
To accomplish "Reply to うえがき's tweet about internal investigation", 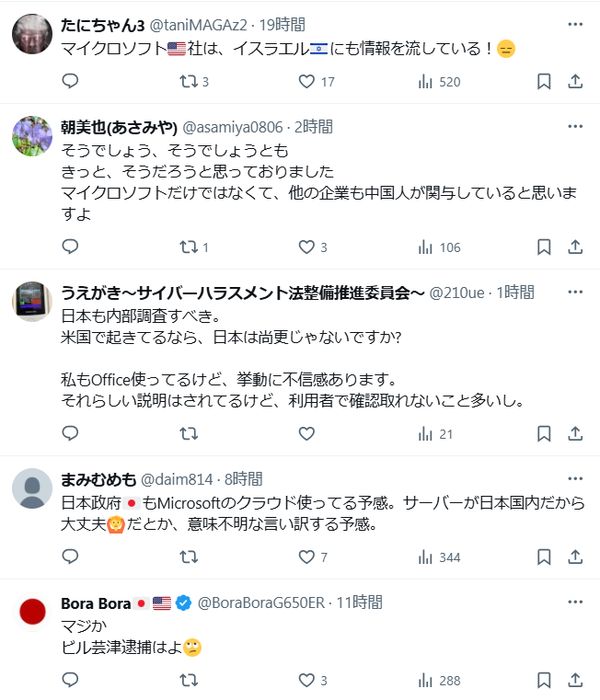I will [71, 432].
